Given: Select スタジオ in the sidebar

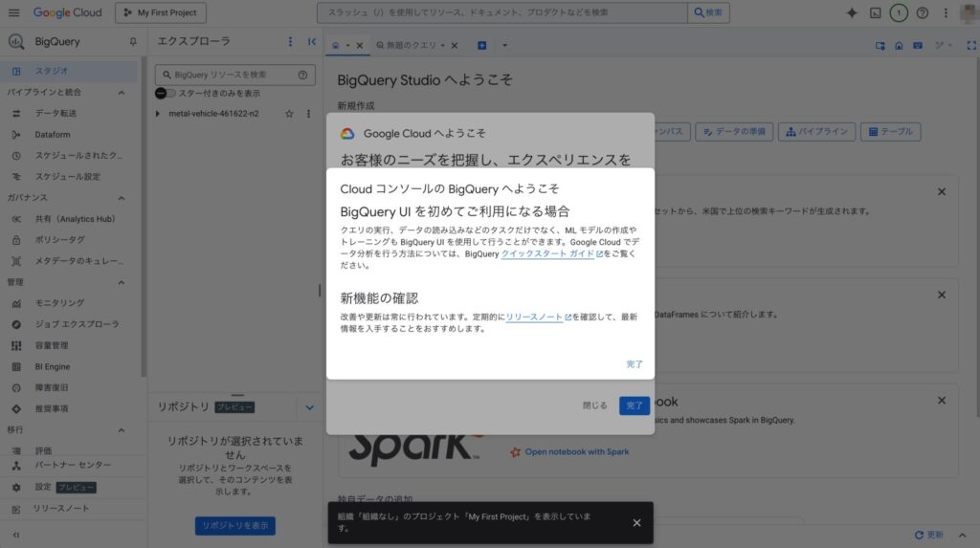Looking at the screenshot, I should 69,71.
